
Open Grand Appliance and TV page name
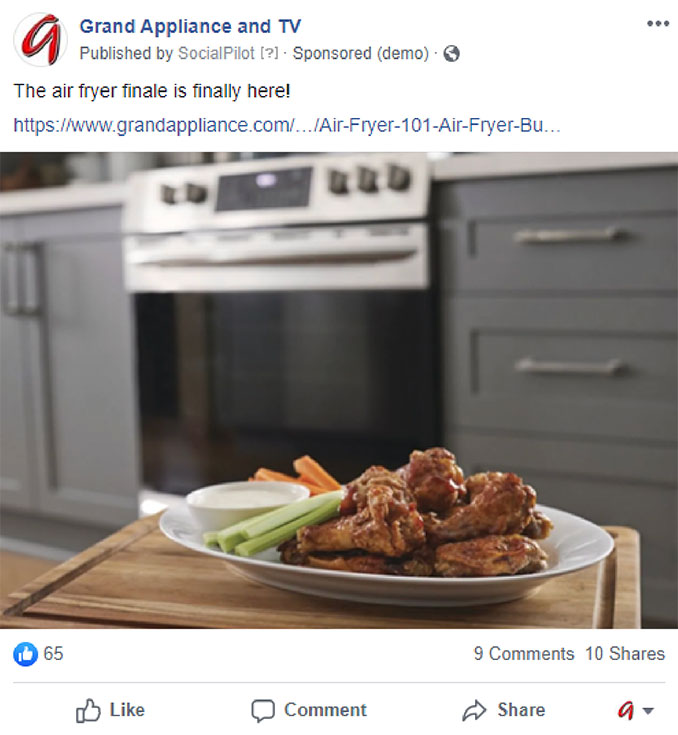[190, 26]
